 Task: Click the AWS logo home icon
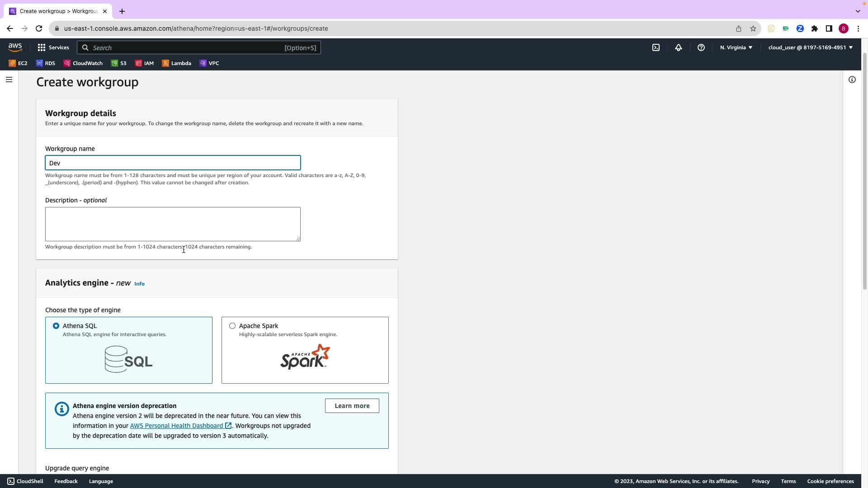pyautogui.click(x=15, y=47)
